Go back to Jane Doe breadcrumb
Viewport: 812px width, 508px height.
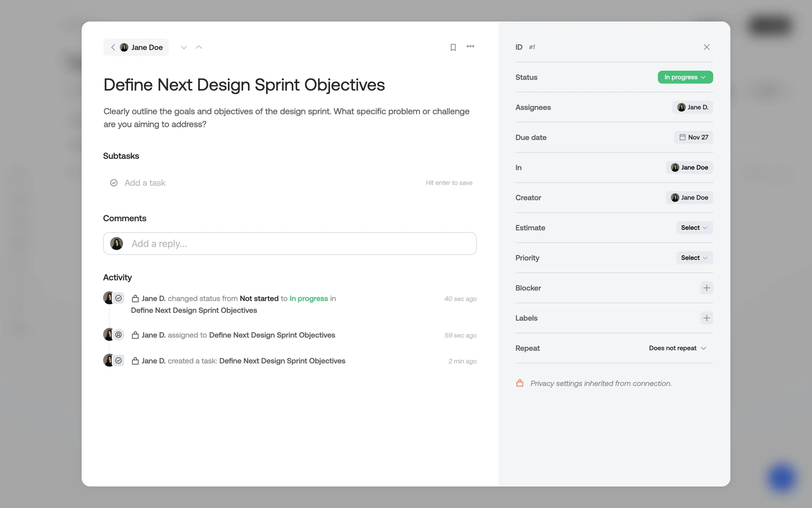(136, 47)
